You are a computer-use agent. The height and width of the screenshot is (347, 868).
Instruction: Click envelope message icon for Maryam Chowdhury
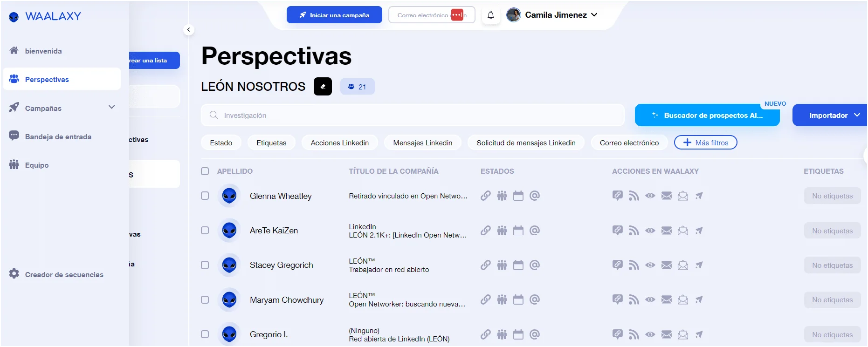click(667, 299)
